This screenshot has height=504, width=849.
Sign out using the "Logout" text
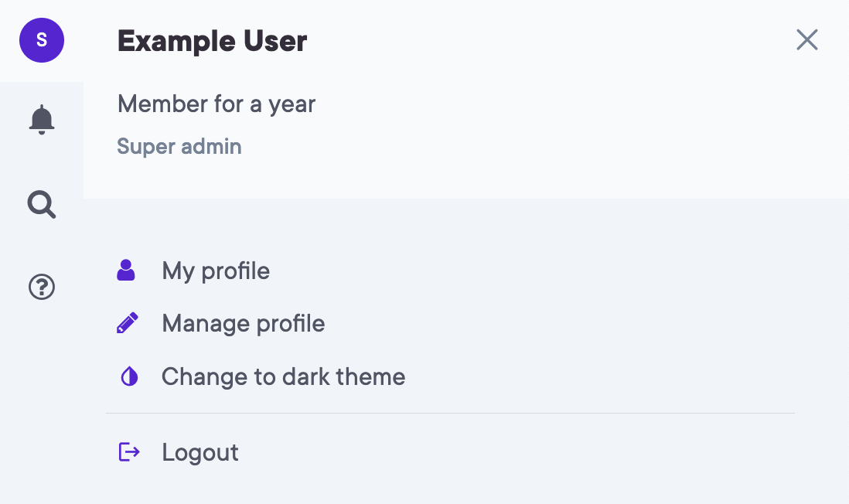[x=200, y=452]
